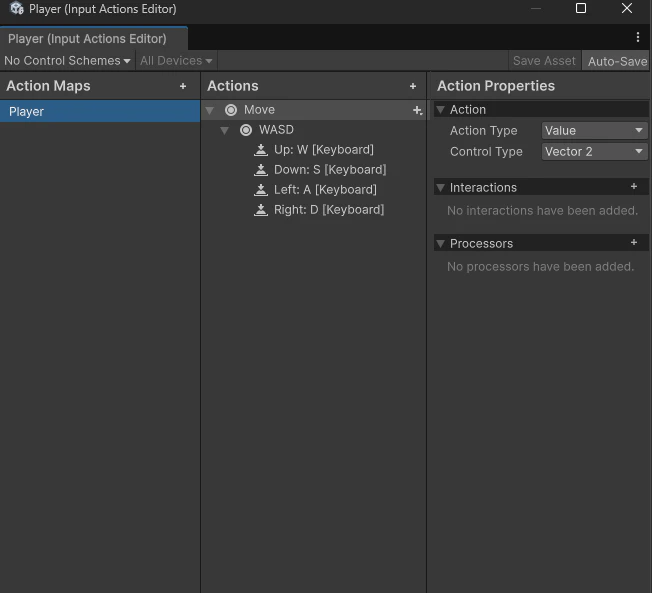The height and width of the screenshot is (593, 652).
Task: Click the Move action circle icon
Action: (x=231, y=110)
